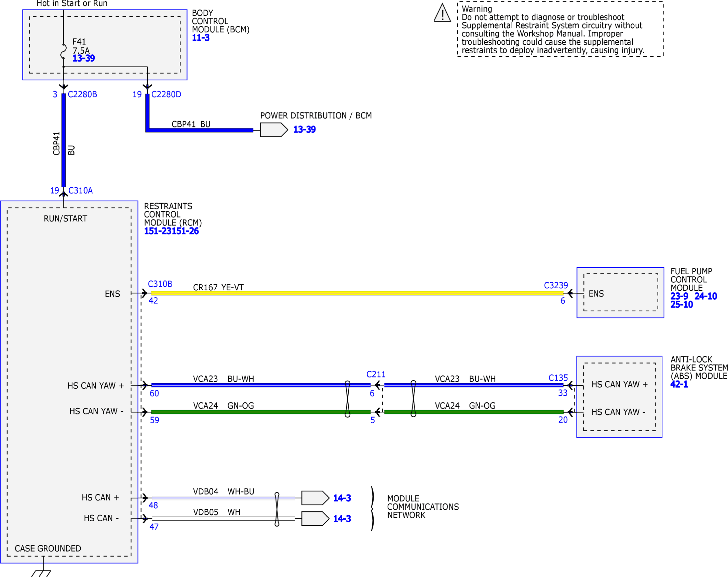728x577 pixels.
Task: Click the off-page arrow for VDB05 WH
Action: click(315, 519)
